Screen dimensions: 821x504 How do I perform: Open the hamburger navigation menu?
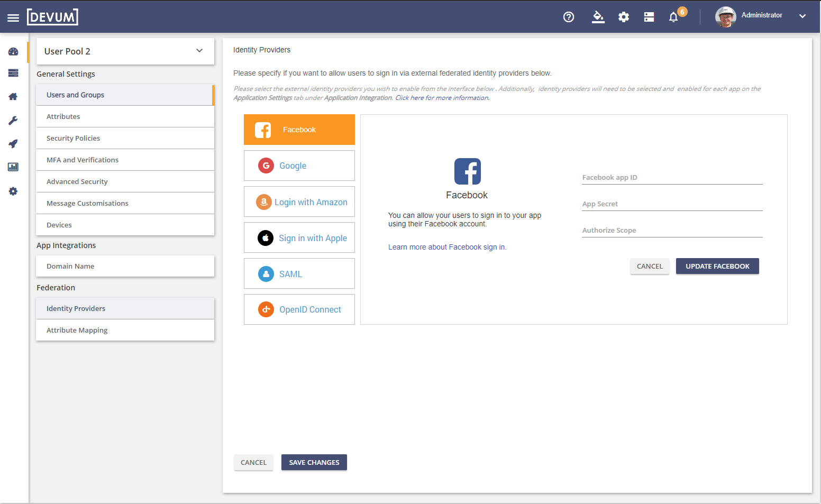[13, 18]
